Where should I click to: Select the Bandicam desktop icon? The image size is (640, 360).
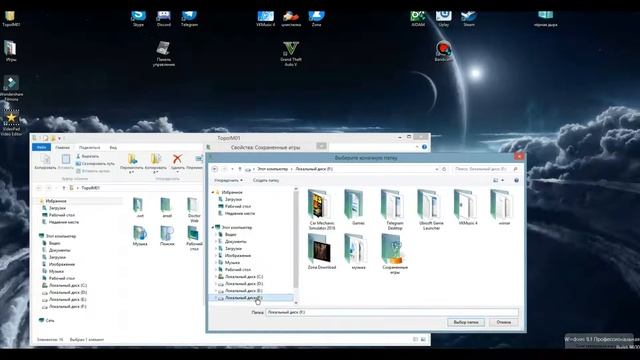pos(443,51)
